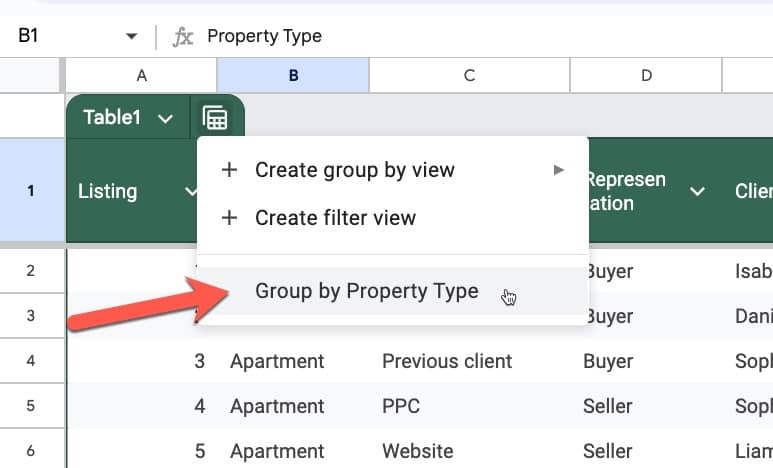Choose Create filter view menu item

tap(392, 217)
